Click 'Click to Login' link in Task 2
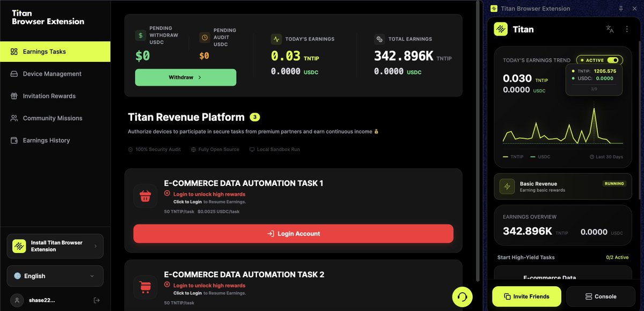Image resolution: width=644 pixels, height=311 pixels. (187, 293)
